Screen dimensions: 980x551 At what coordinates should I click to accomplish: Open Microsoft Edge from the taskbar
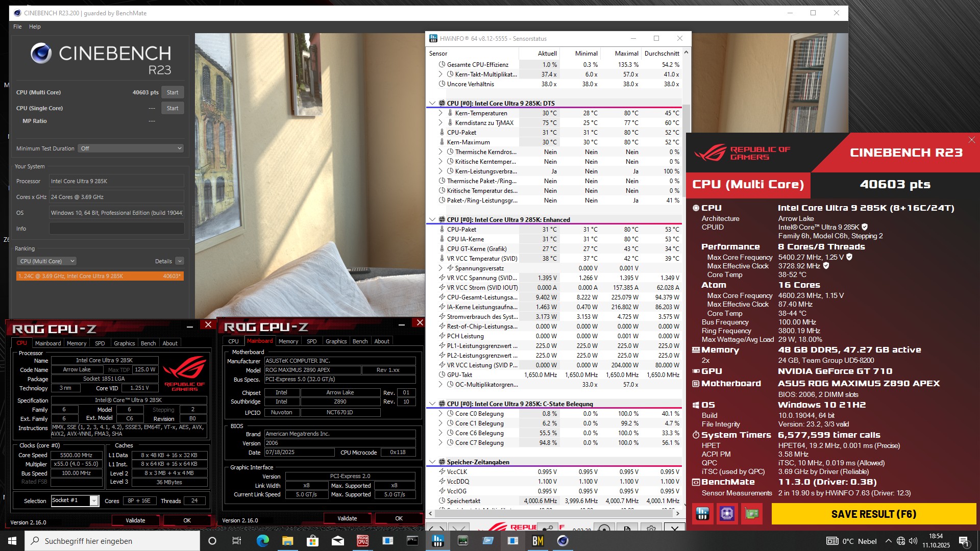click(x=262, y=541)
